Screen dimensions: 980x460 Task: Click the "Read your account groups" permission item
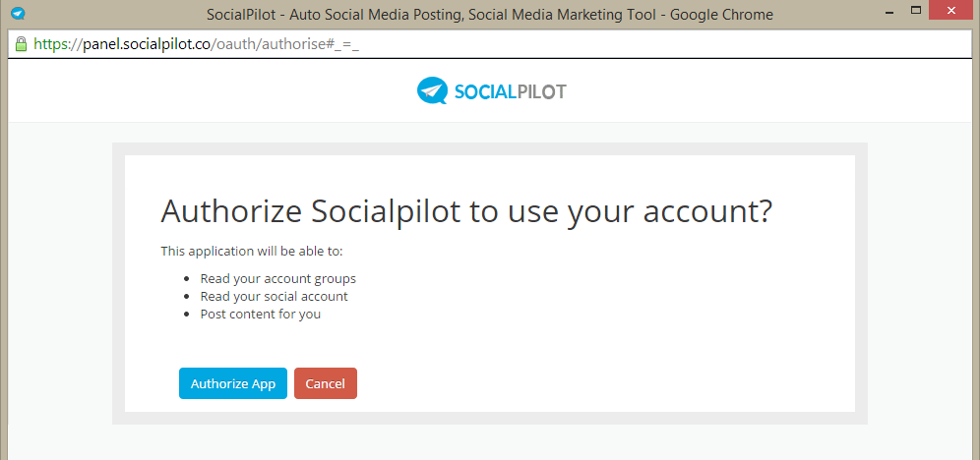[278, 278]
